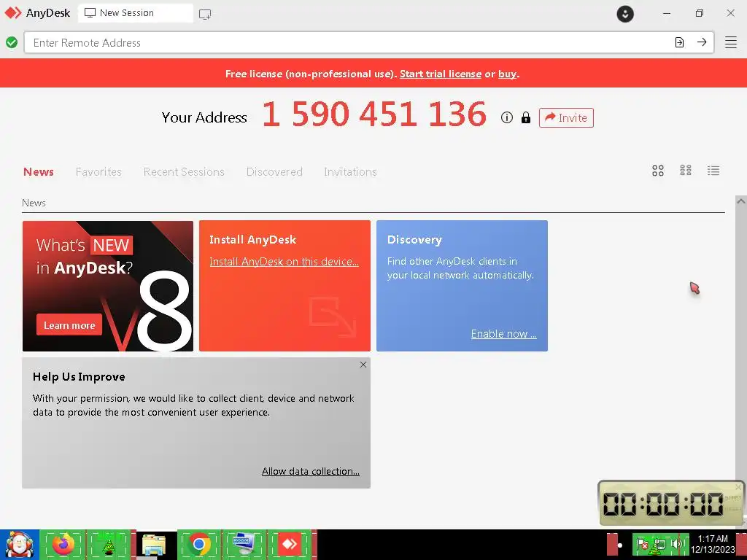Click the action center flag tray icon
747x560 pixels.
[x=642, y=544]
